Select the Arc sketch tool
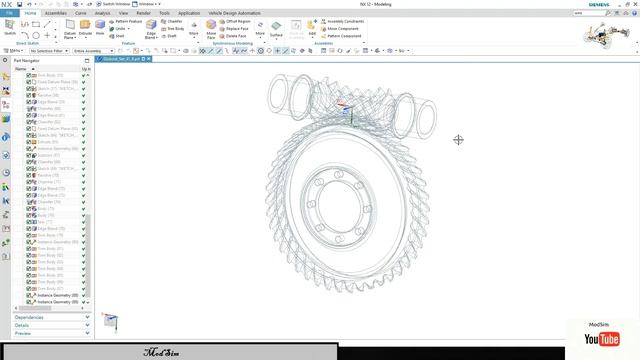 point(25,35)
